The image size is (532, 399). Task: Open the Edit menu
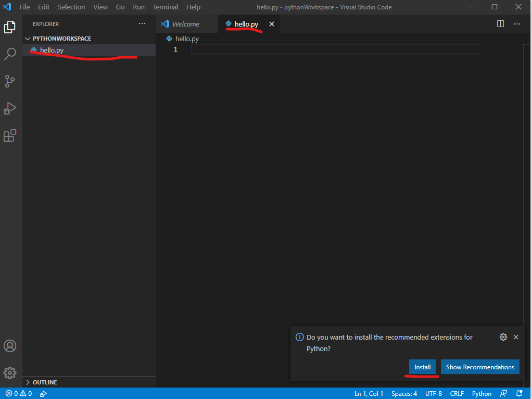pos(44,7)
